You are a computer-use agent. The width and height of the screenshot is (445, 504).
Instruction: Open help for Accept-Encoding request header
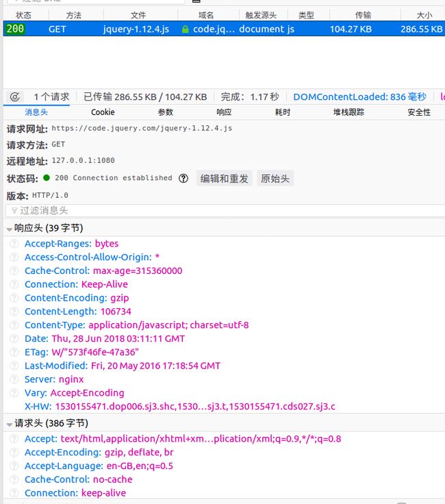pos(14,452)
